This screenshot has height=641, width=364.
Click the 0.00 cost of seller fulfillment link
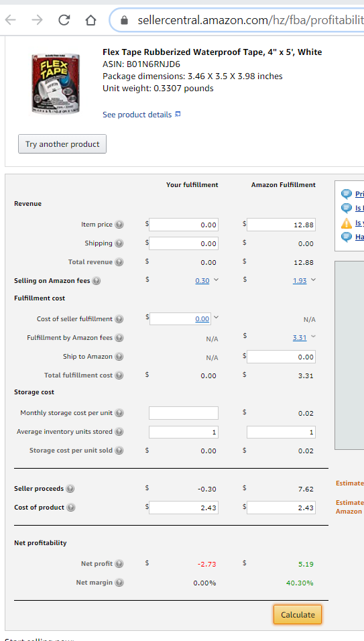click(x=202, y=319)
